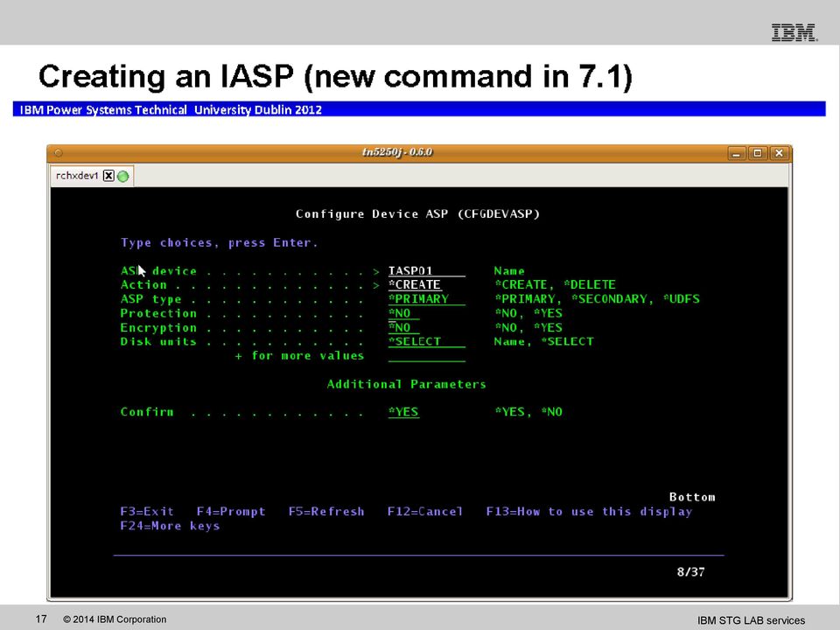Click the cursor position 8/37 readout
The width and height of the screenshot is (840, 630).
(690, 571)
